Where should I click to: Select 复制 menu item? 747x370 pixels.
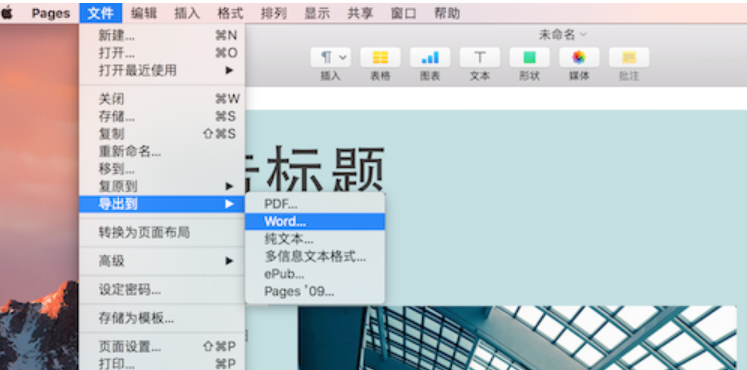pyautogui.click(x=162, y=134)
